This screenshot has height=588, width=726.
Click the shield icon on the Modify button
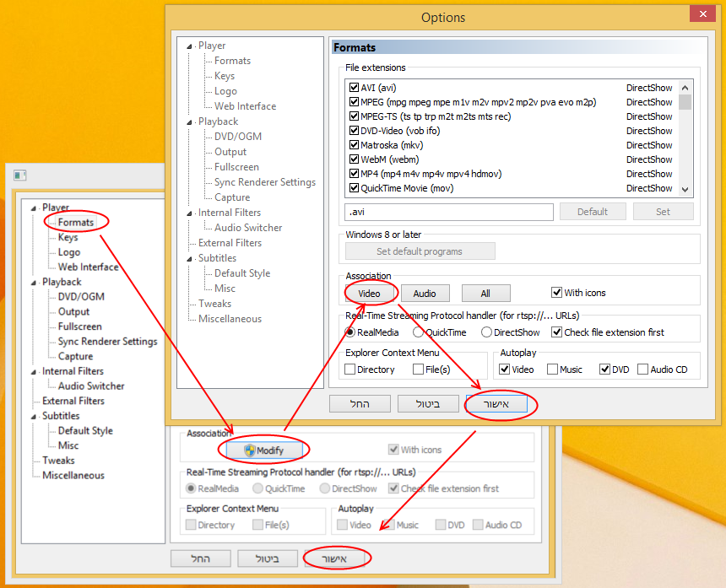250,450
